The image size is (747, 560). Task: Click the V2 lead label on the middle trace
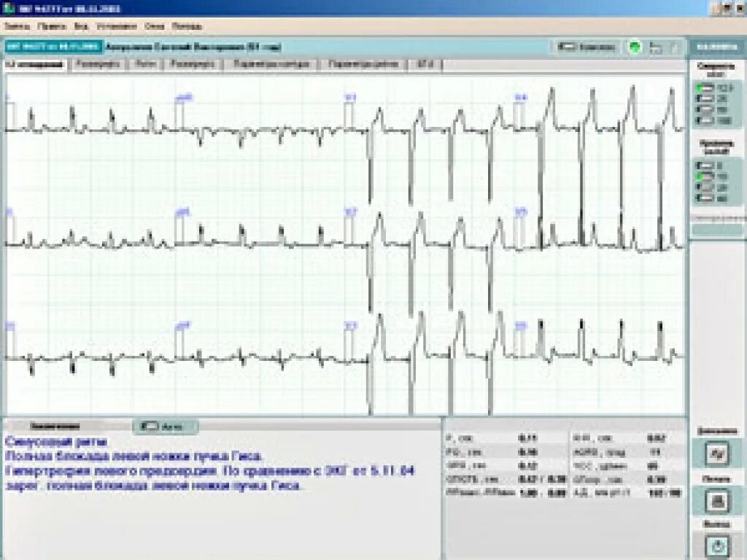351,212
